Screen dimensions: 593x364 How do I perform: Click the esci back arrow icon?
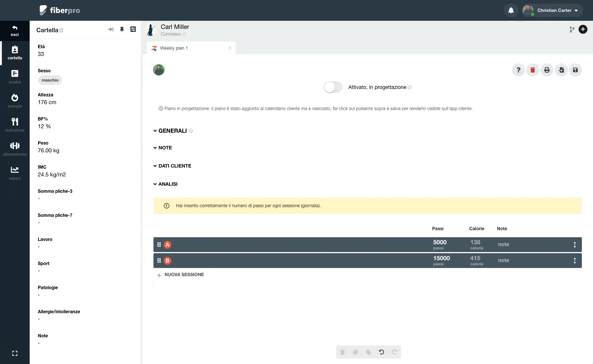click(15, 28)
